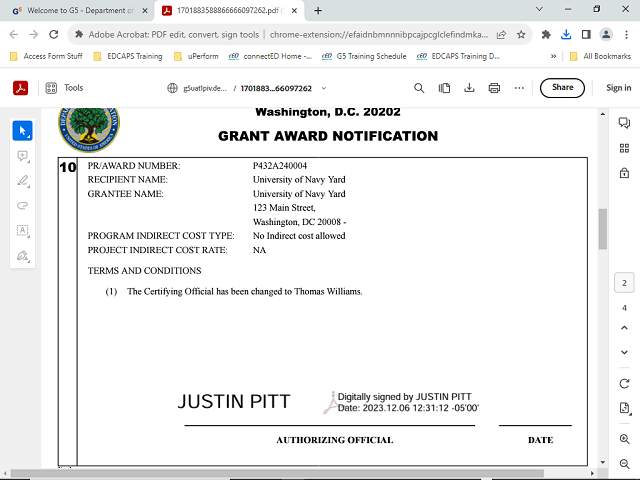Click the current page number box
Viewport: 640px width, 480px height.
(x=624, y=283)
